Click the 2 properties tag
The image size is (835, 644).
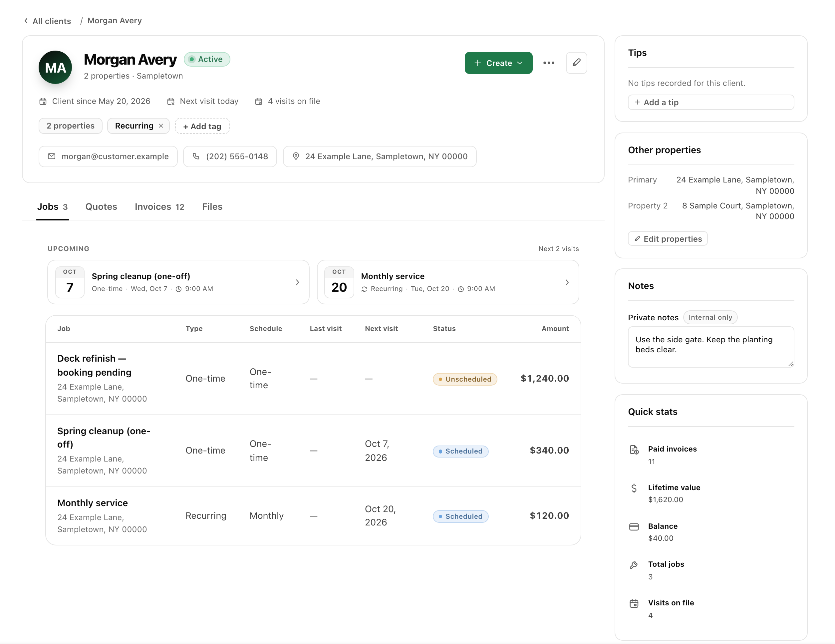pyautogui.click(x=70, y=126)
